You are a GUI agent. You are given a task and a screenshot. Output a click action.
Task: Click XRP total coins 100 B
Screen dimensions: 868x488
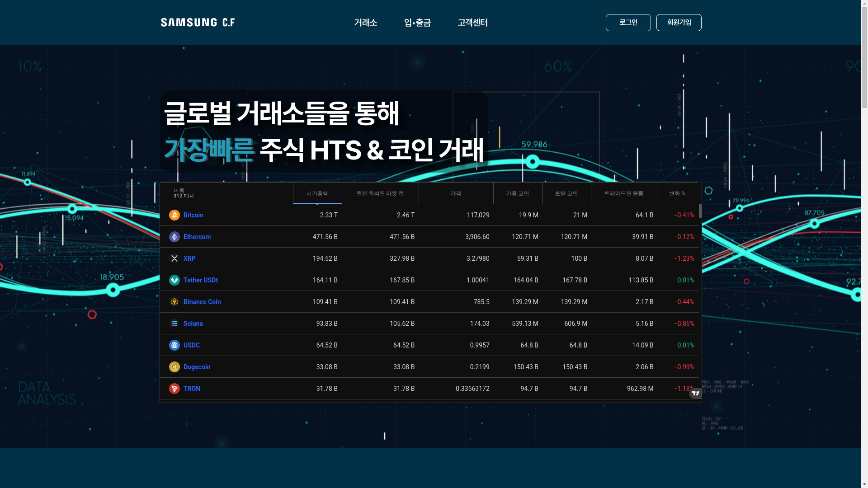click(x=579, y=258)
